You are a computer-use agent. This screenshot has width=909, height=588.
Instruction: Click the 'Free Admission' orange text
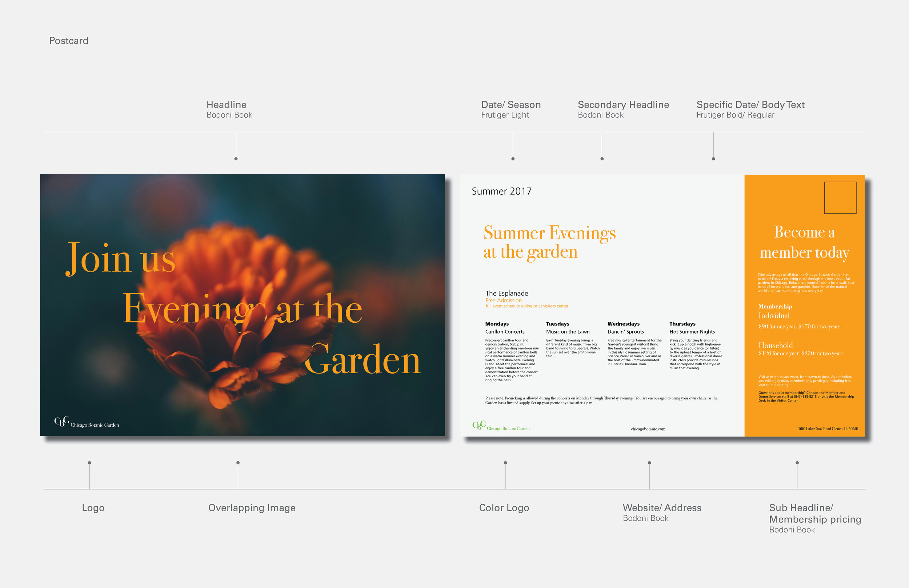503,301
